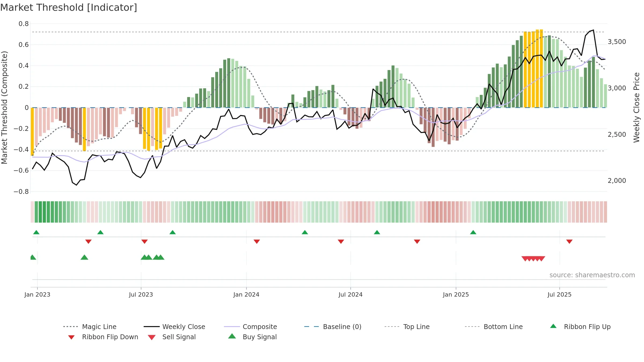Click the 'Jul 2025' x-axis label
644x362 pixels.
pyautogui.click(x=559, y=294)
